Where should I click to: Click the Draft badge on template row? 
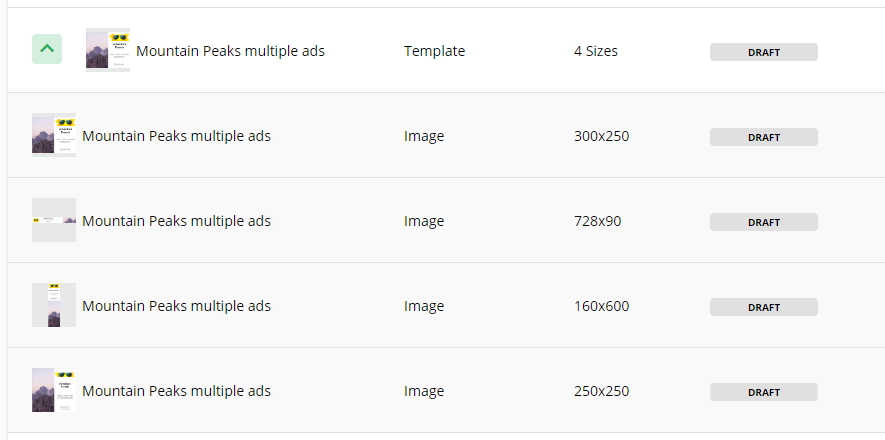[x=763, y=52]
